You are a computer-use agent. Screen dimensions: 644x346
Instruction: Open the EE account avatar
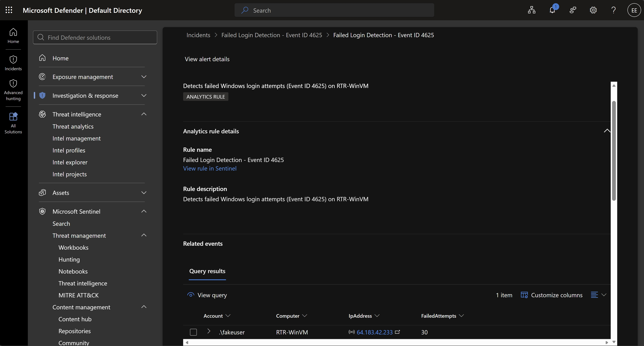click(x=634, y=10)
